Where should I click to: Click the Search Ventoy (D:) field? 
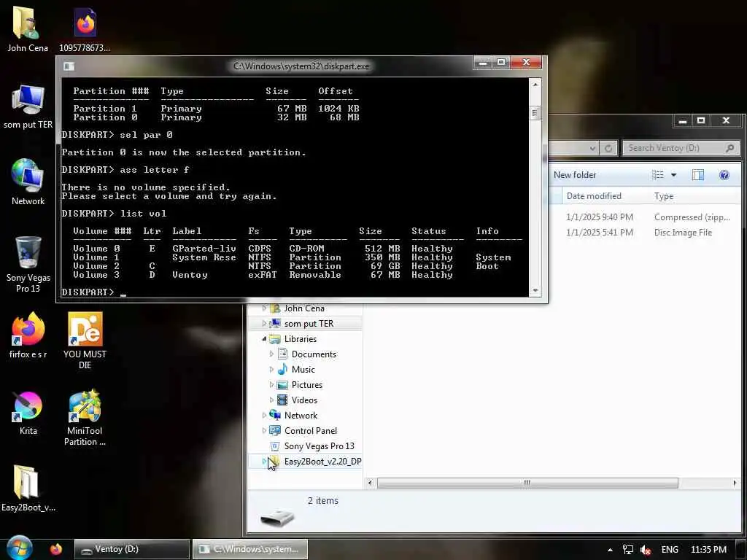pos(681,148)
